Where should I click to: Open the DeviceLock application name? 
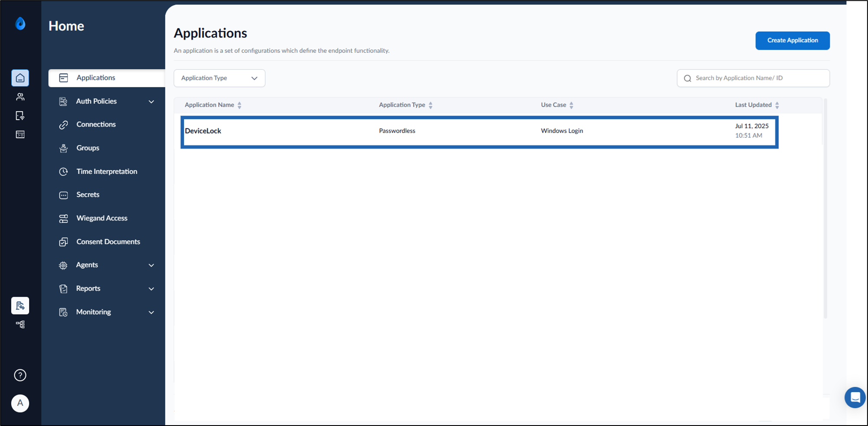pyautogui.click(x=203, y=131)
